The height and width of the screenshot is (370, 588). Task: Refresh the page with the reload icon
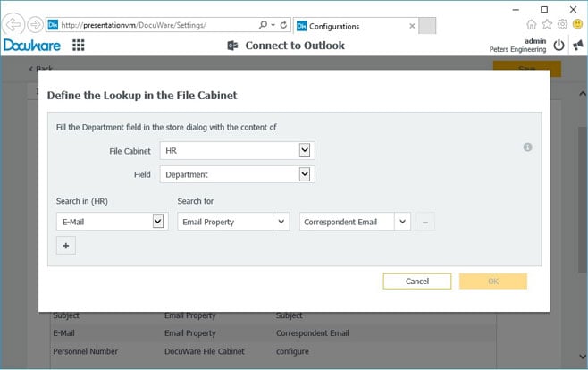pos(283,25)
